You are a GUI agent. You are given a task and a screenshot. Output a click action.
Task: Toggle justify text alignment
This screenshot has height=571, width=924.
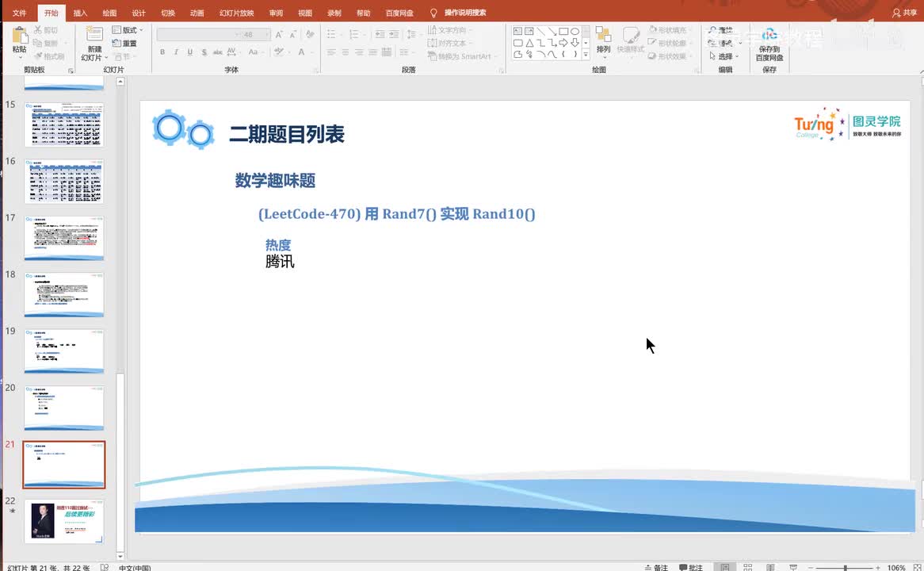click(372, 52)
